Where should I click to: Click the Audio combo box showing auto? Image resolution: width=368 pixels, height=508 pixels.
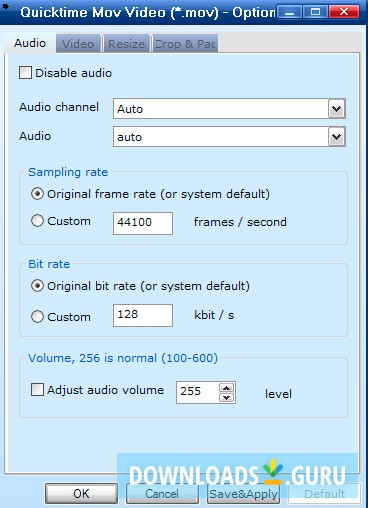[229, 136]
